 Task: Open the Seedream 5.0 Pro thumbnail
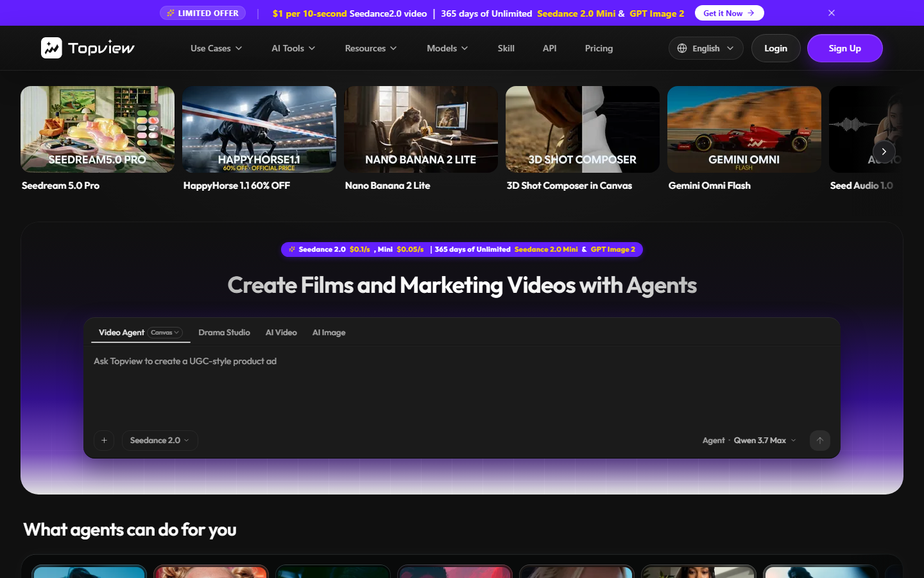click(x=98, y=129)
